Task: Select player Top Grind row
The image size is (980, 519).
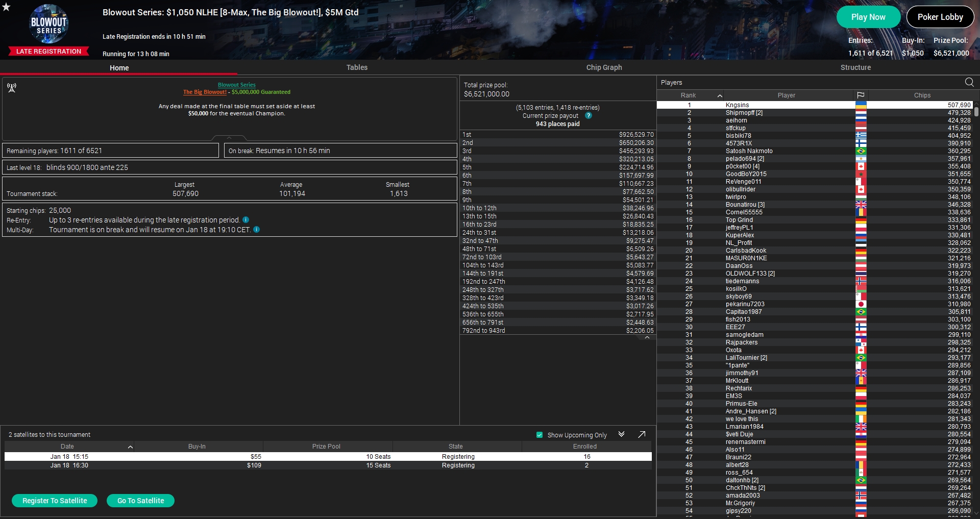Action: pos(815,220)
